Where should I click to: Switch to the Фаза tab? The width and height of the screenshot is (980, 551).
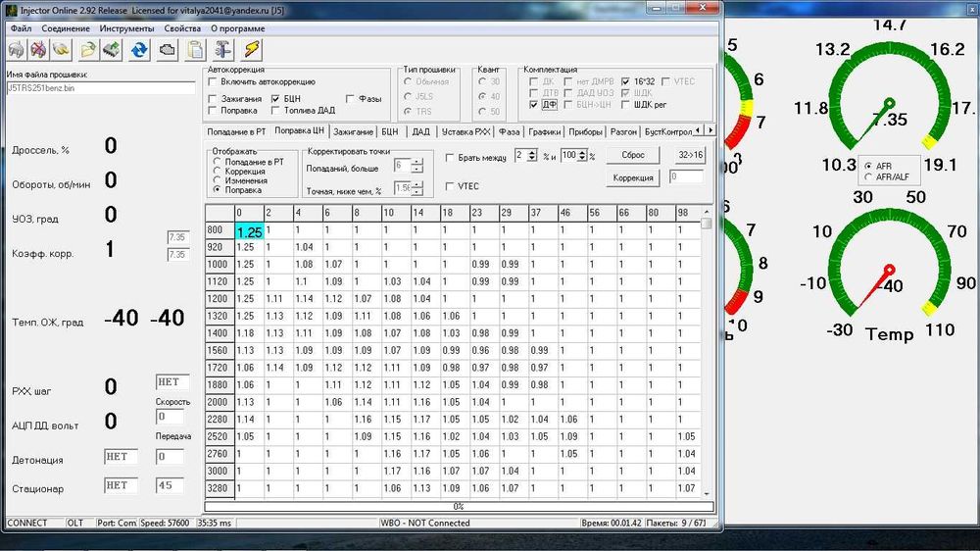(510, 132)
